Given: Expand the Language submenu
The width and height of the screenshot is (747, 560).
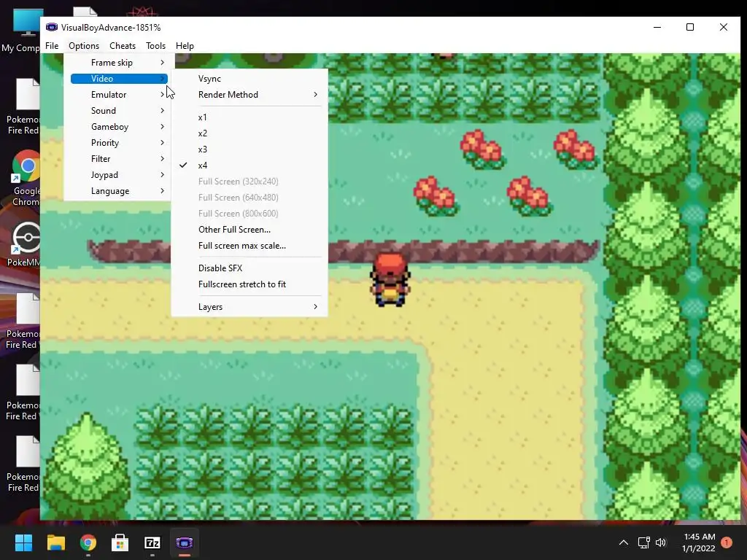Looking at the screenshot, I should pos(119,191).
